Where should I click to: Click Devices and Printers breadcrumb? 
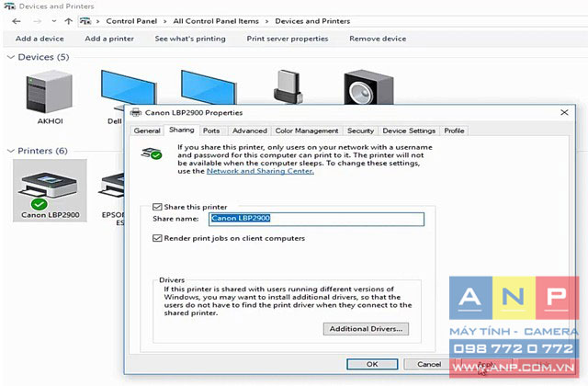(312, 21)
